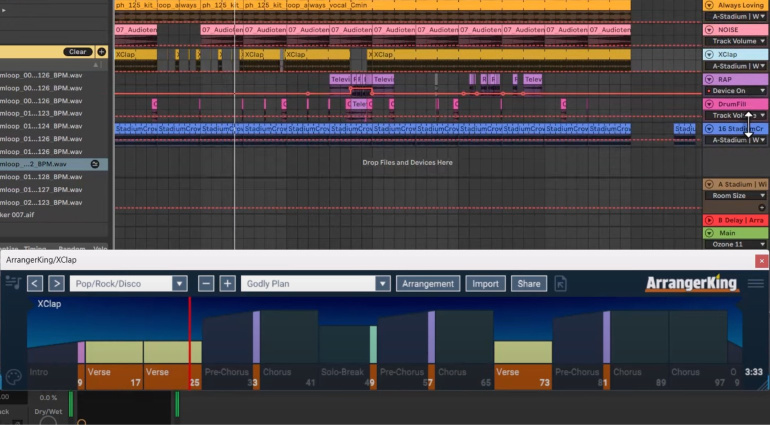This screenshot has height=425, width=770.
Task: Select mloop_01...128_BPM.wav in browser list
Action: 41,177
